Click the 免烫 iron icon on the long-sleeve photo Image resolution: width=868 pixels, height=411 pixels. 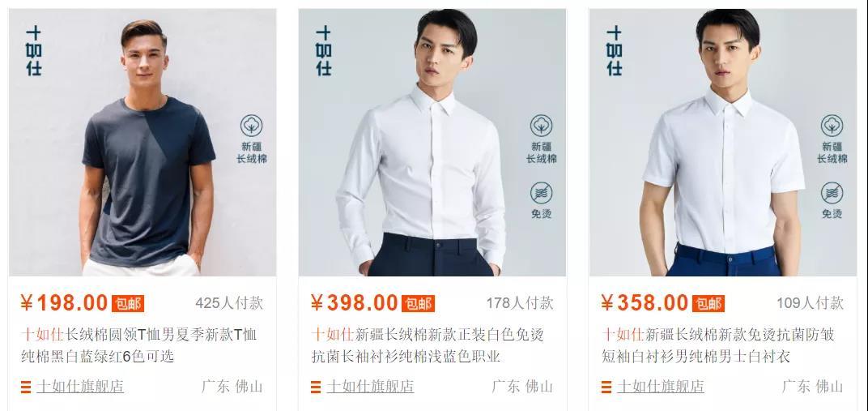tap(542, 193)
